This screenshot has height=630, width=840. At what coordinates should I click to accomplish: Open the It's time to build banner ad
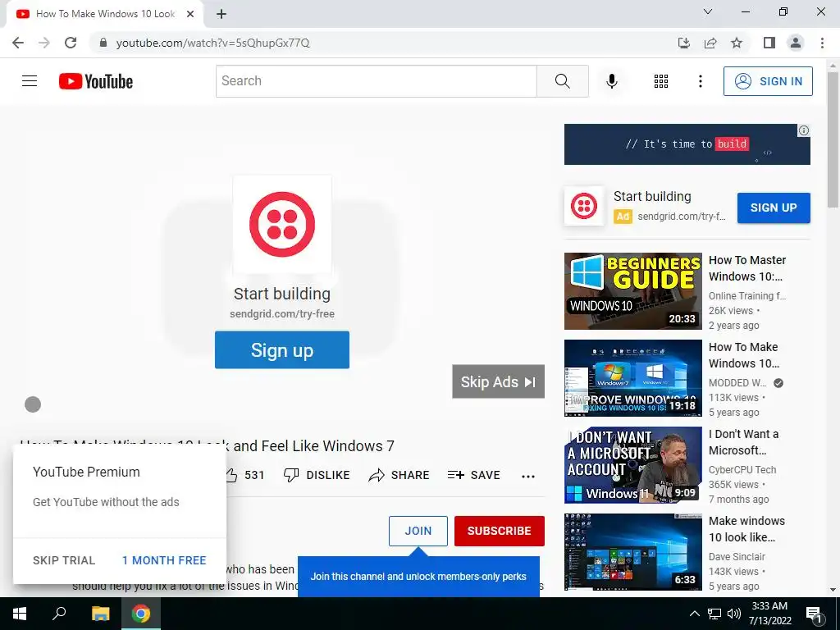tap(687, 144)
